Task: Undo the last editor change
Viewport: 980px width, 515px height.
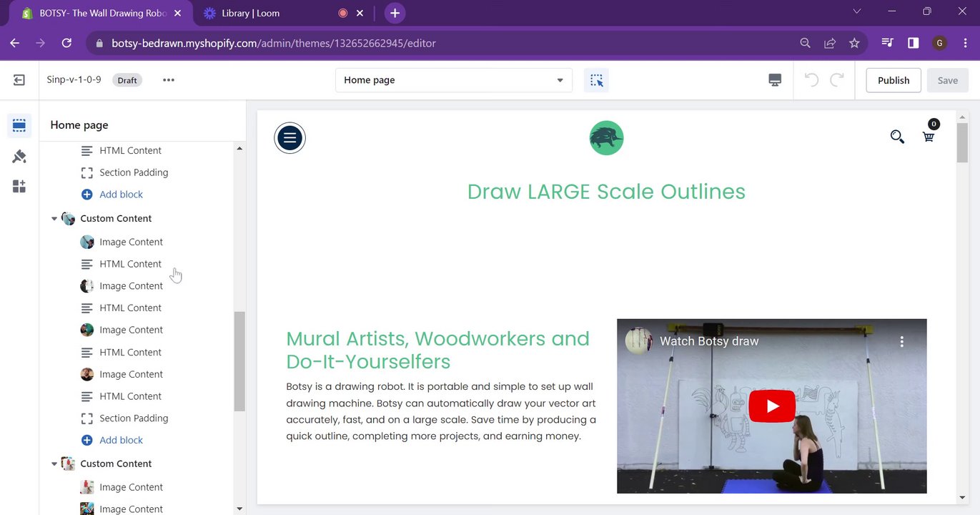Action: (811, 80)
